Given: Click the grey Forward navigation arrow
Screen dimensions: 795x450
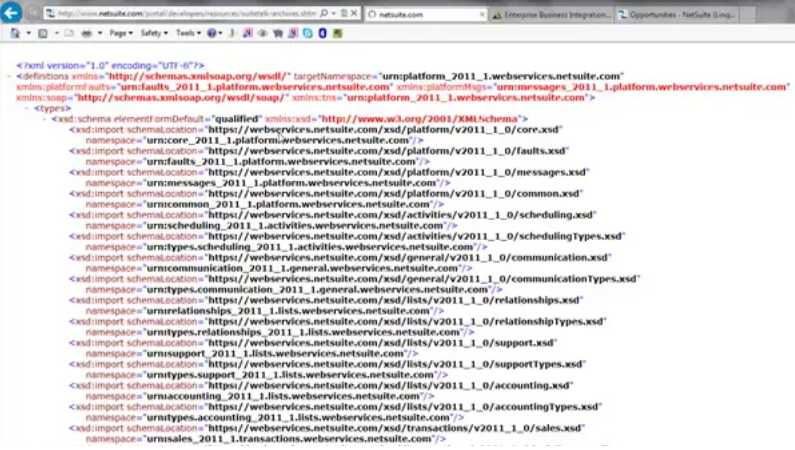Looking at the screenshot, I should click(x=32, y=13).
